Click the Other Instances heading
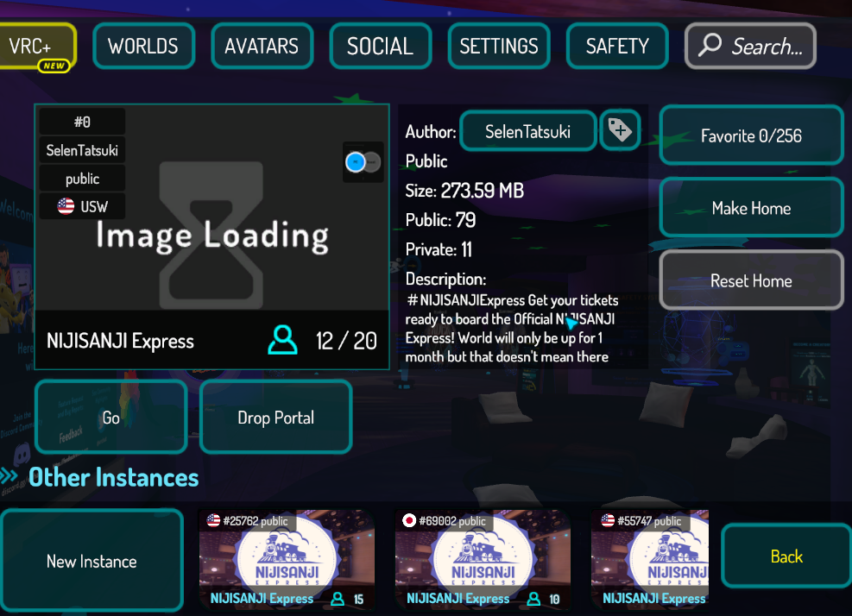 (114, 477)
